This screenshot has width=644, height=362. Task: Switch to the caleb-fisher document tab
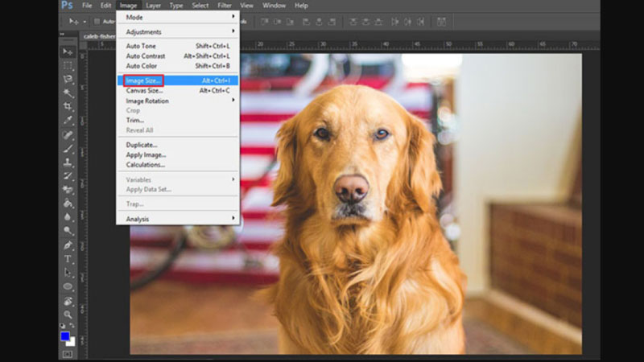coord(99,36)
